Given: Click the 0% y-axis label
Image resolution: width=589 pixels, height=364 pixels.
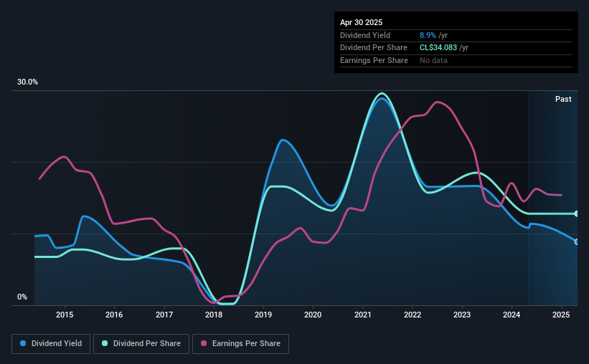Looking at the screenshot, I should tap(22, 297).
